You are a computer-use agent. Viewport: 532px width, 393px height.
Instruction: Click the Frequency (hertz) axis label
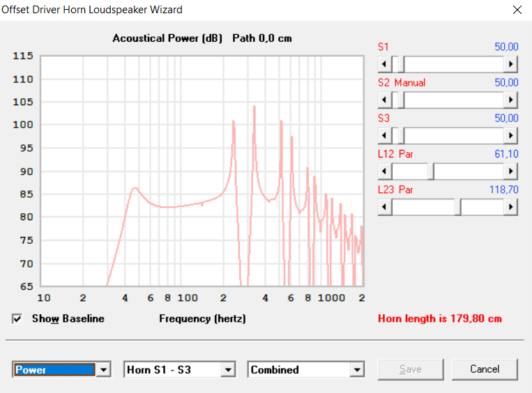(x=203, y=318)
